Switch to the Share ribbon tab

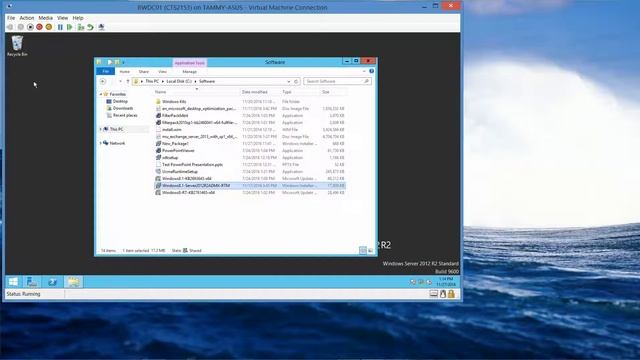pyautogui.click(x=144, y=71)
